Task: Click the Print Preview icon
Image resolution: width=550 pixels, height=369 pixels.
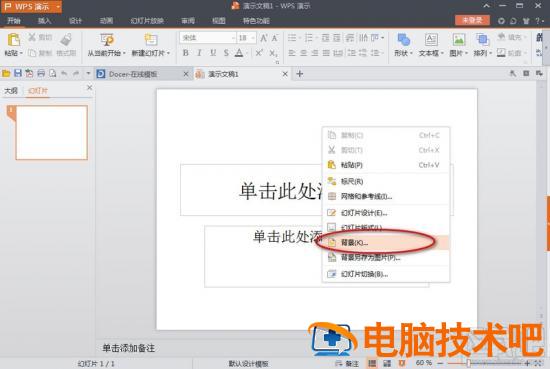Action: click(53, 74)
